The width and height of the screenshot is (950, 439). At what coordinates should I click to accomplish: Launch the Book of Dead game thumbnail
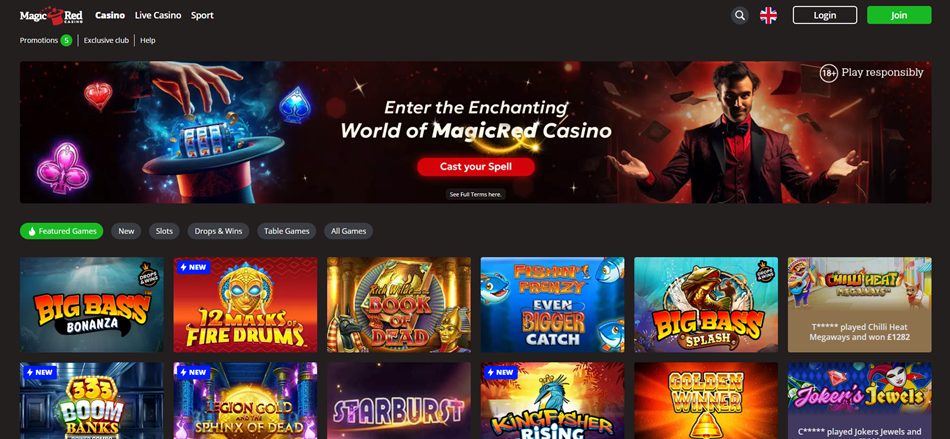[399, 305]
